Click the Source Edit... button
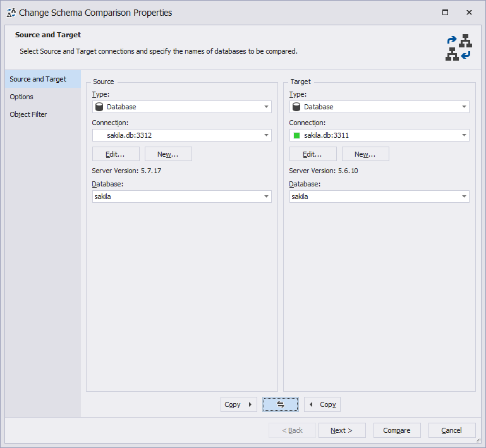The width and height of the screenshot is (486, 448). pyautogui.click(x=116, y=154)
